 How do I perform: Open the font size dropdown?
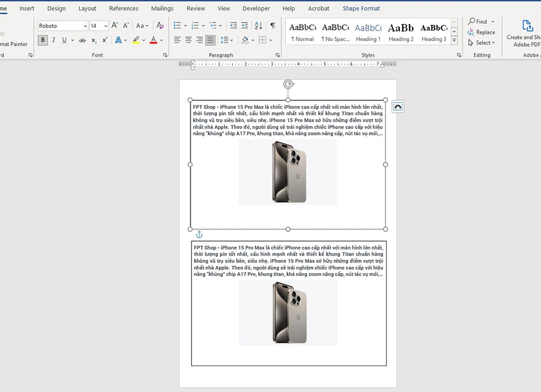pos(106,26)
